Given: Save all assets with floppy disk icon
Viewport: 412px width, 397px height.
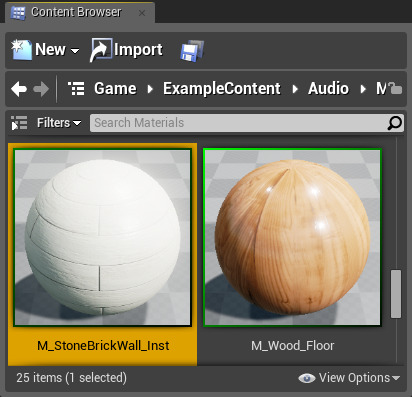Looking at the screenshot, I should click(x=192, y=51).
